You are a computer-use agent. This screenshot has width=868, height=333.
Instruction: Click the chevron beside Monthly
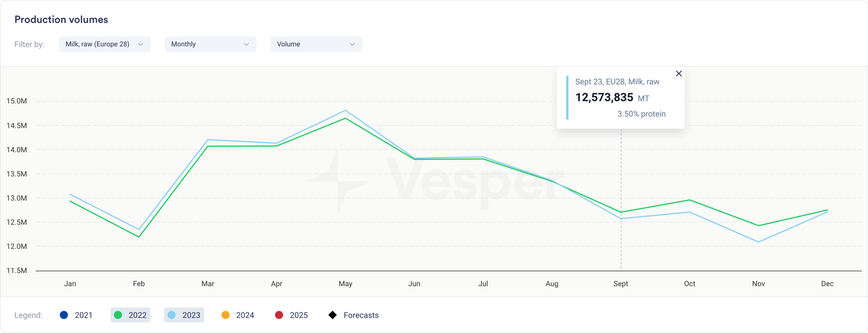coord(246,44)
